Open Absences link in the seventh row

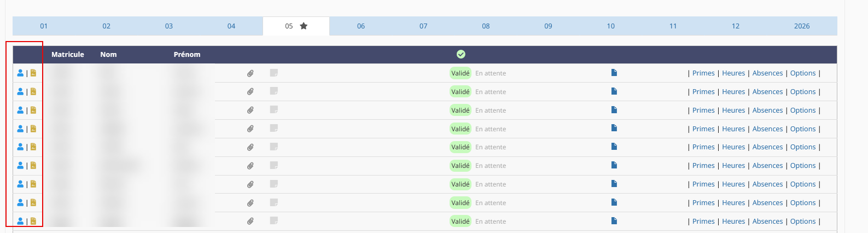point(767,184)
